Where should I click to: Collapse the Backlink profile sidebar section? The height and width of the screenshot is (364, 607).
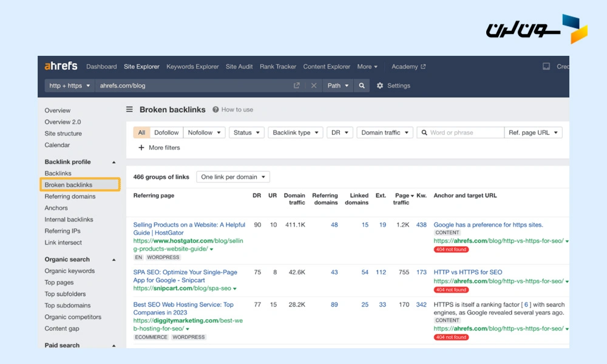click(x=114, y=162)
